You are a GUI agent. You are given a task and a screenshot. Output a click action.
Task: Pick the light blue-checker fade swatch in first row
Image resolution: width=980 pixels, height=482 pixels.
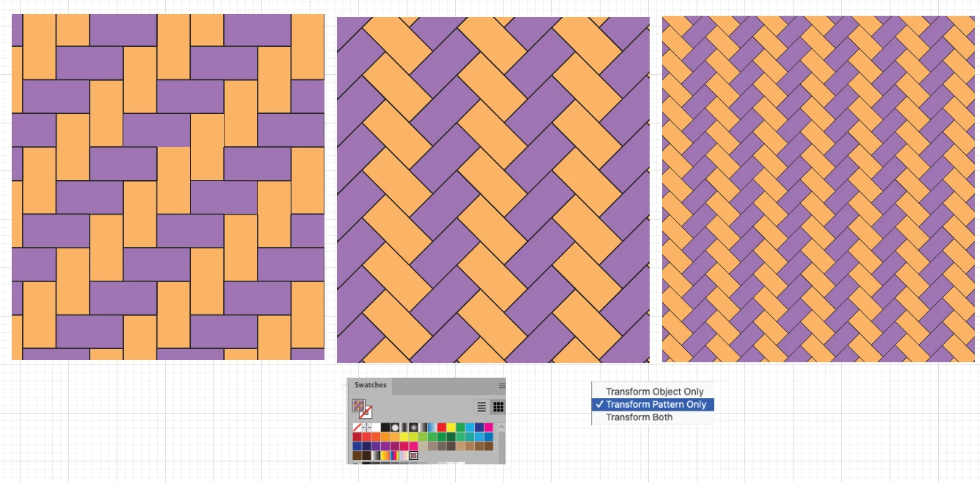[x=432, y=428]
